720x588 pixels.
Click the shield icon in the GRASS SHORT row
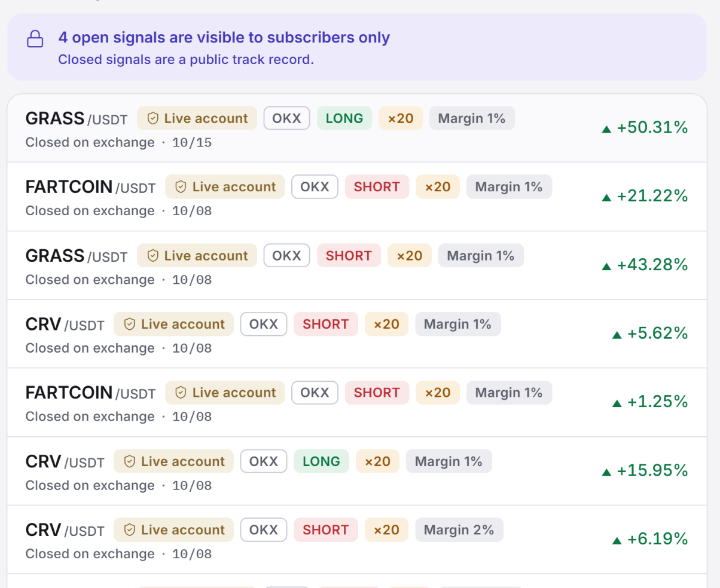click(153, 256)
